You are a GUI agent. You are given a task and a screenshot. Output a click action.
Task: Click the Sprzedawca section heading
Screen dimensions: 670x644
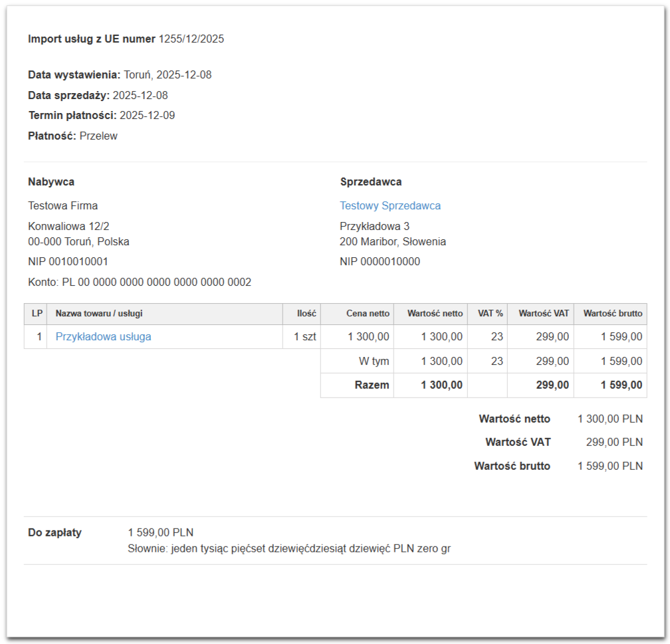point(371,182)
